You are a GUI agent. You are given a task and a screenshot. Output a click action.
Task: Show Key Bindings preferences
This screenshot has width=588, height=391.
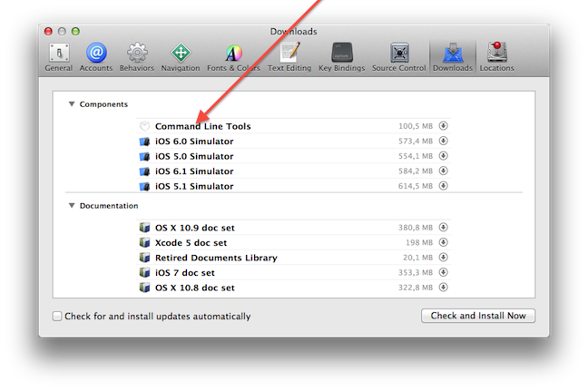tap(343, 55)
